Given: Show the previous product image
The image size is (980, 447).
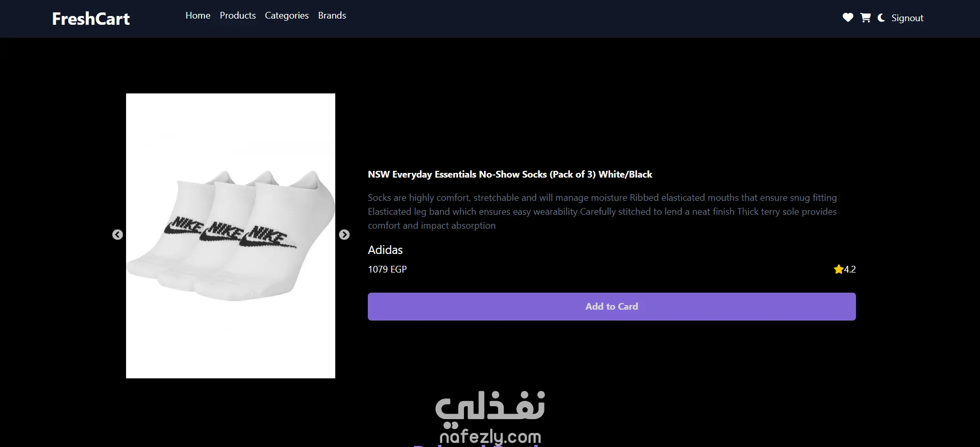Looking at the screenshot, I should click(117, 235).
